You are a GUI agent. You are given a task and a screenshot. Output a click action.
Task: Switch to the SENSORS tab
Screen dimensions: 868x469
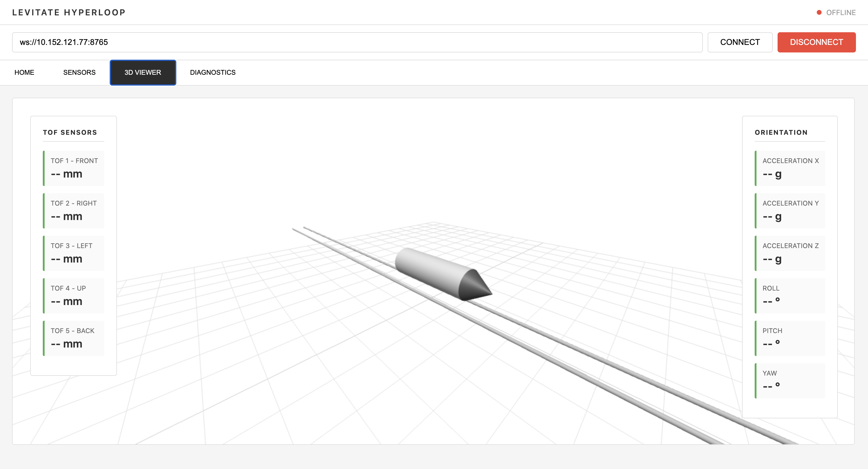(79, 72)
